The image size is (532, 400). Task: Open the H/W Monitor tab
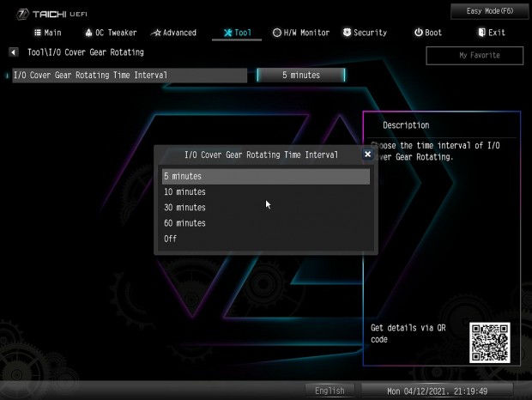point(300,33)
